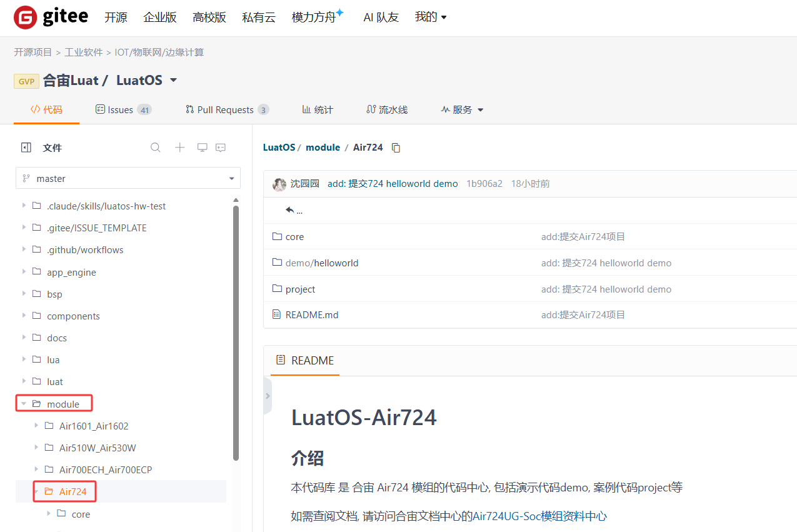
Task: Click the icon right of monitor icon
Action: pos(221,148)
